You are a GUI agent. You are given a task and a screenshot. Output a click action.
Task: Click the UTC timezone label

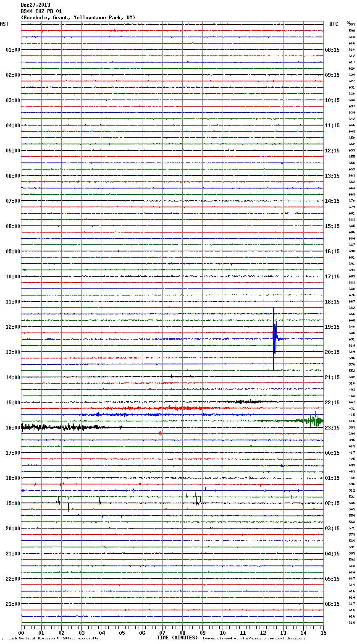334,24
